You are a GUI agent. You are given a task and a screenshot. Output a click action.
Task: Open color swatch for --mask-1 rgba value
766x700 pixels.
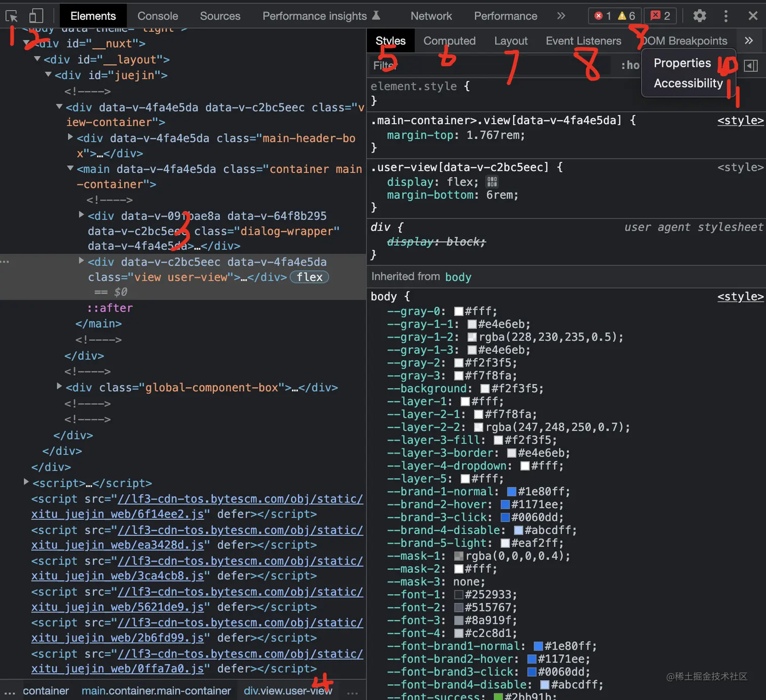(x=459, y=556)
